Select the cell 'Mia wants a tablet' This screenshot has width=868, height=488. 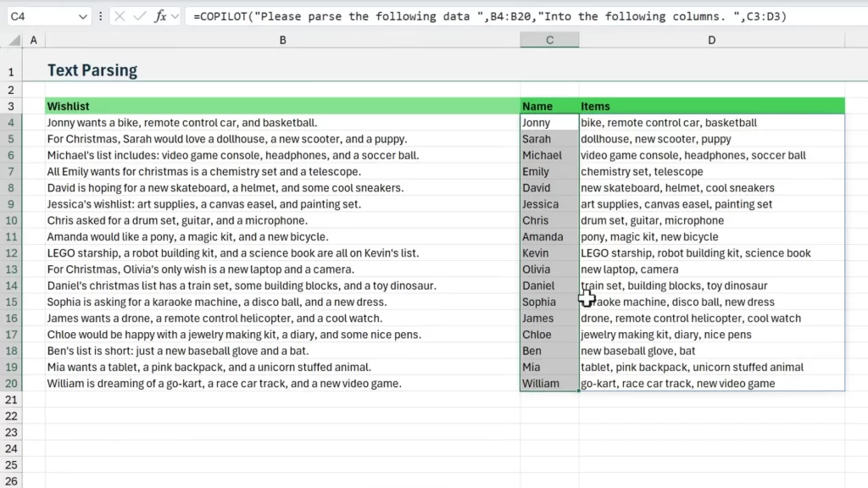(282, 368)
